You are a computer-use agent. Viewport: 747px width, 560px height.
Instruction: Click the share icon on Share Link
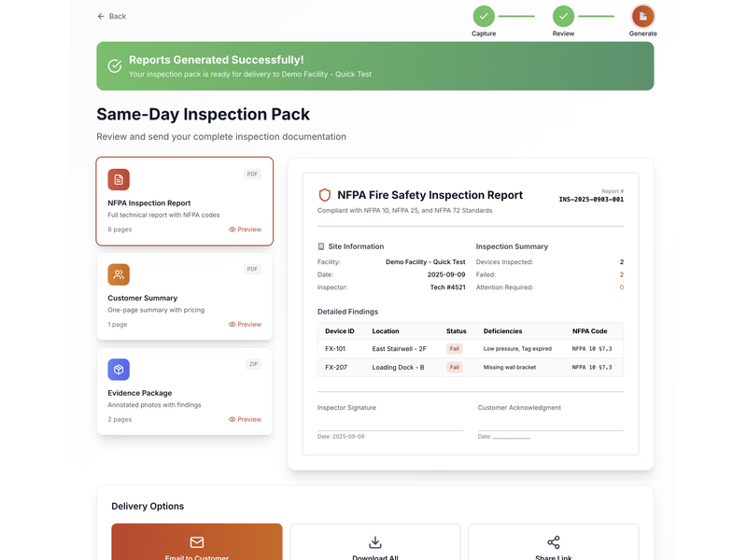(554, 541)
